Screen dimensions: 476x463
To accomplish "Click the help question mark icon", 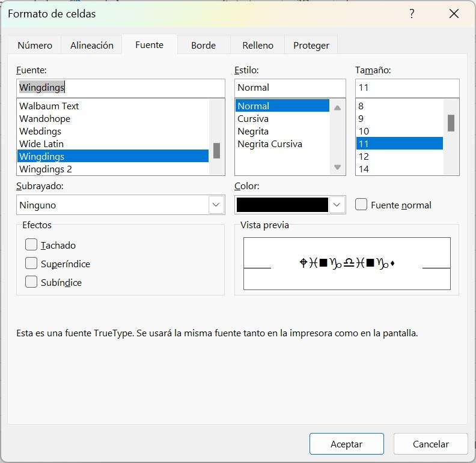I will 412,14.
